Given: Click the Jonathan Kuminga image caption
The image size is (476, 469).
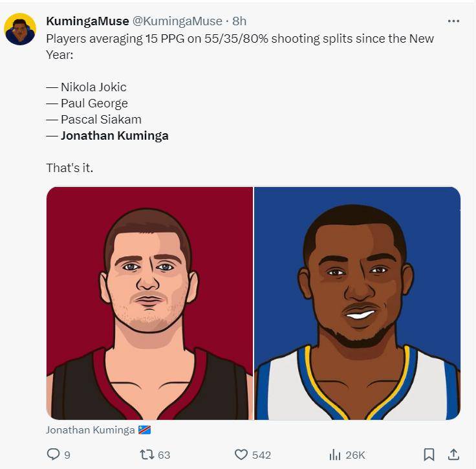Looking at the screenshot, I should 90,430.
